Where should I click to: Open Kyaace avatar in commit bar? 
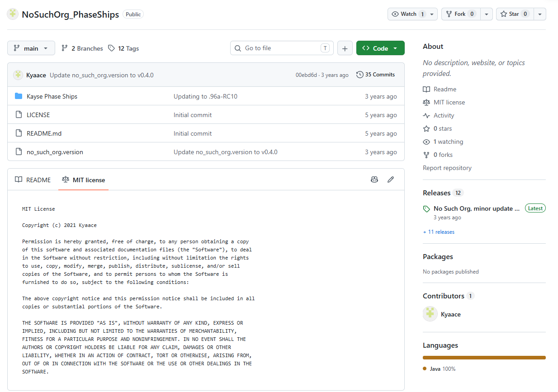coord(18,75)
